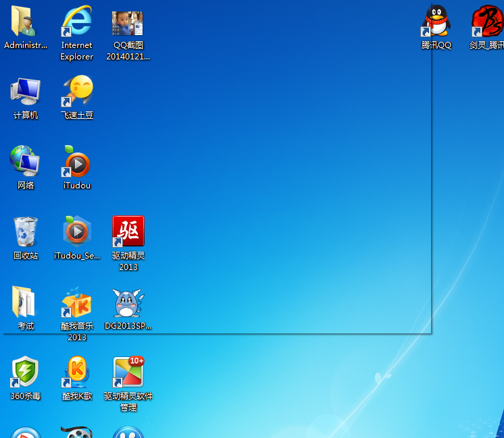Click the Internet Explorer shortcut
This screenshot has width=504, height=438.
76,22
